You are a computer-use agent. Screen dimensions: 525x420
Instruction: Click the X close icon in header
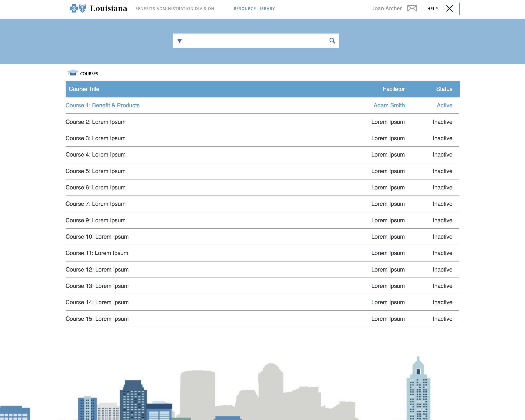pyautogui.click(x=450, y=8)
